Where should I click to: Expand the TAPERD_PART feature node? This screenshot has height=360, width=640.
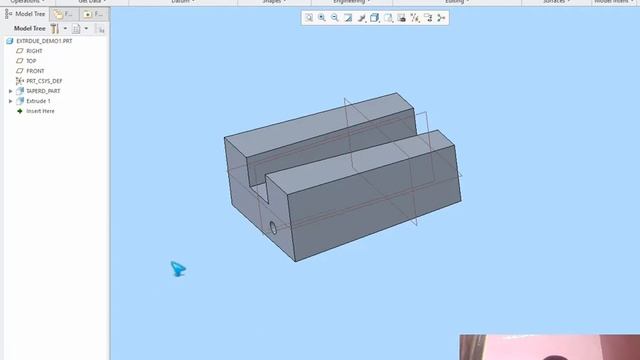pyautogui.click(x=11, y=91)
